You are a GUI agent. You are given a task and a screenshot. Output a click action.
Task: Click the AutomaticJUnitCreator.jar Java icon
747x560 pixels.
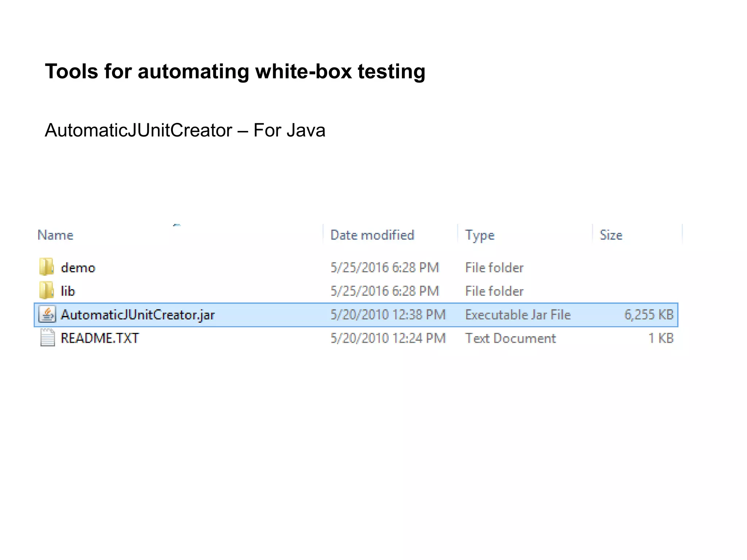pos(47,314)
